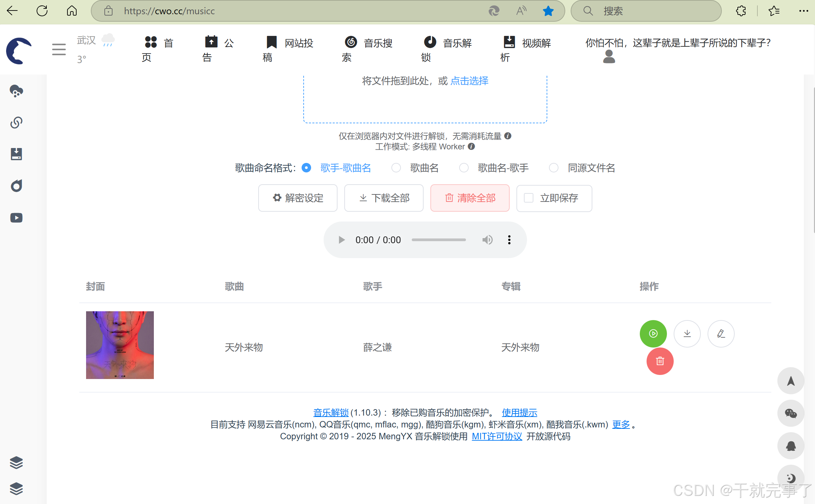This screenshot has width=815, height=504.
Task: Open the 使用提示 link
Action: pyautogui.click(x=519, y=413)
